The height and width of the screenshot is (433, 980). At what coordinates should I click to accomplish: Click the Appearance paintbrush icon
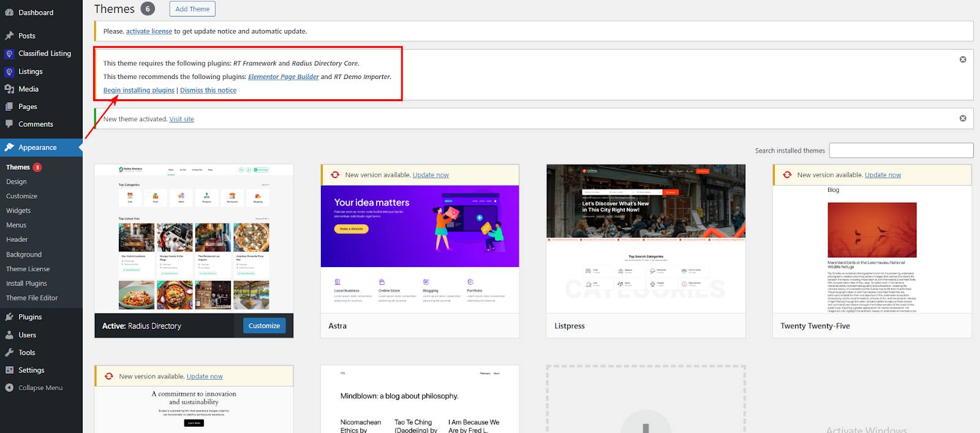9,148
